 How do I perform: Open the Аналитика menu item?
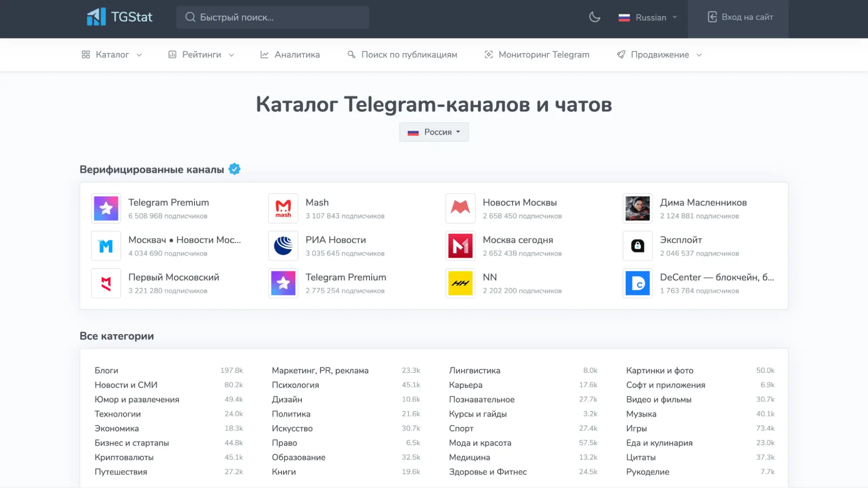tap(290, 55)
